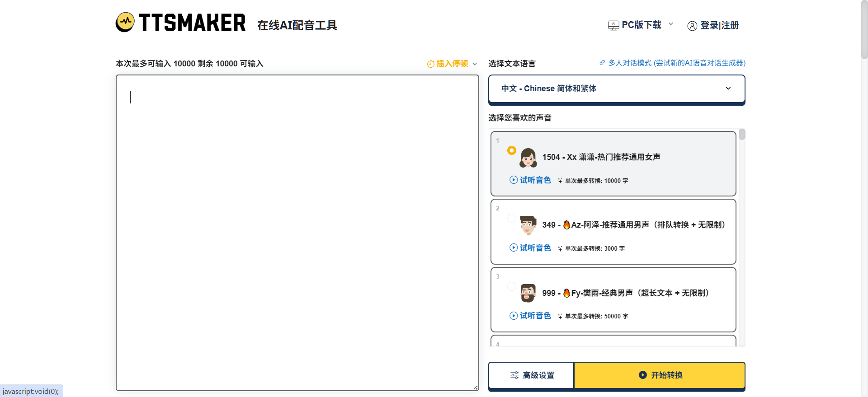Image resolution: width=868 pixels, height=397 pixels.
Task: Select the 349 Az-阿泽 voice radio button
Action: coord(511,218)
